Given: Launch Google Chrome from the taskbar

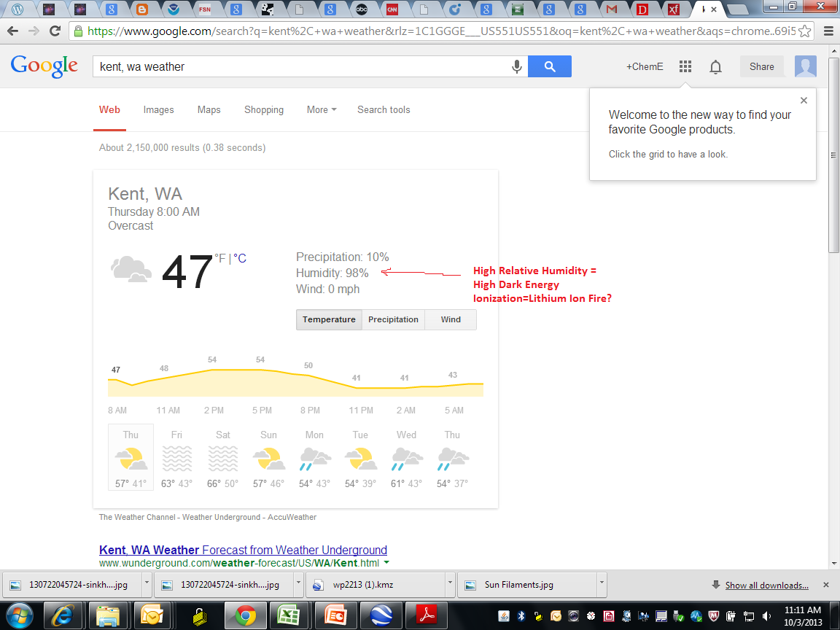Looking at the screenshot, I should 244,616.
